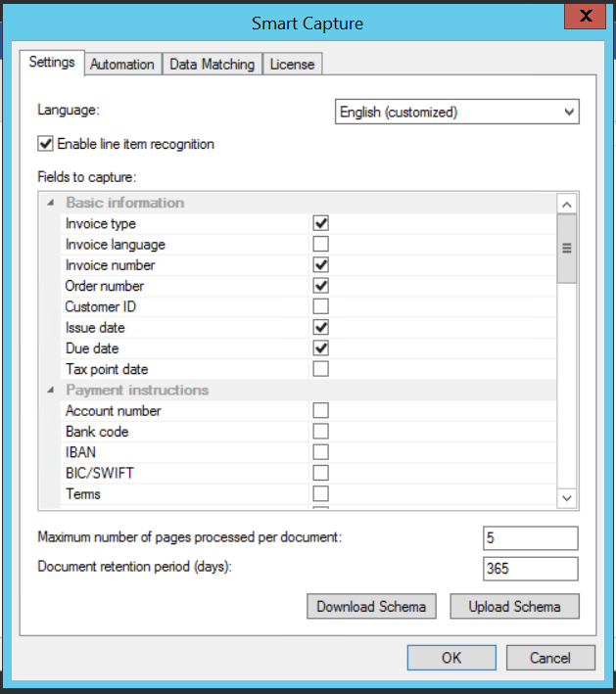Viewport: 616px width, 694px height.
Task: Enable the BIC/SWIFT checkbox
Action: (320, 473)
